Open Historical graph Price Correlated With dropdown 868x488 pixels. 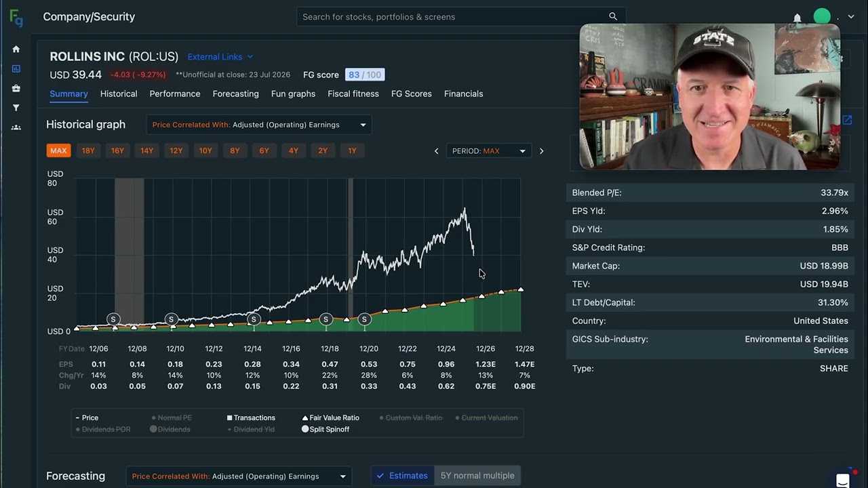[x=259, y=125]
